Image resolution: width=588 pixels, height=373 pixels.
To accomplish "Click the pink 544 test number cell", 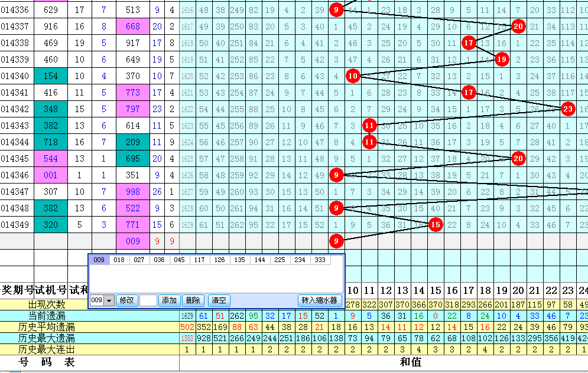I will point(51,158).
